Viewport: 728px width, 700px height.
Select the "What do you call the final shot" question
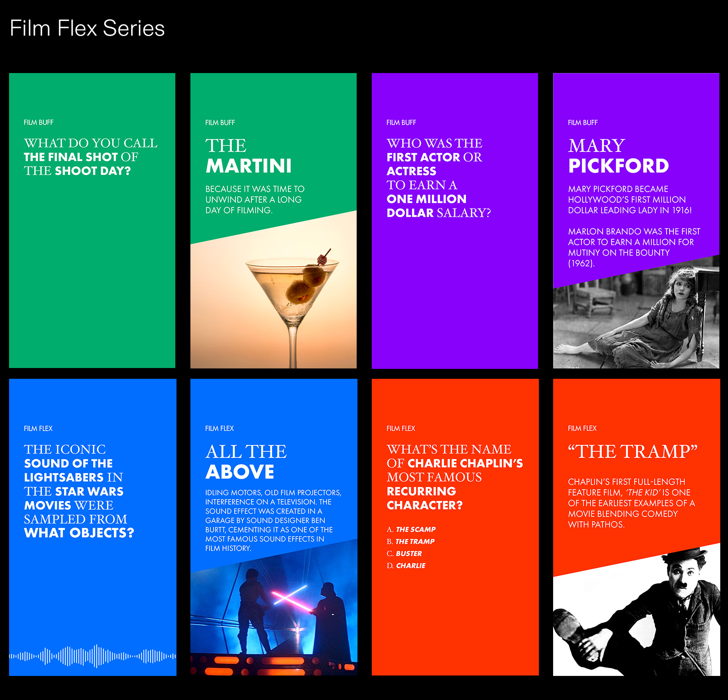[91, 157]
